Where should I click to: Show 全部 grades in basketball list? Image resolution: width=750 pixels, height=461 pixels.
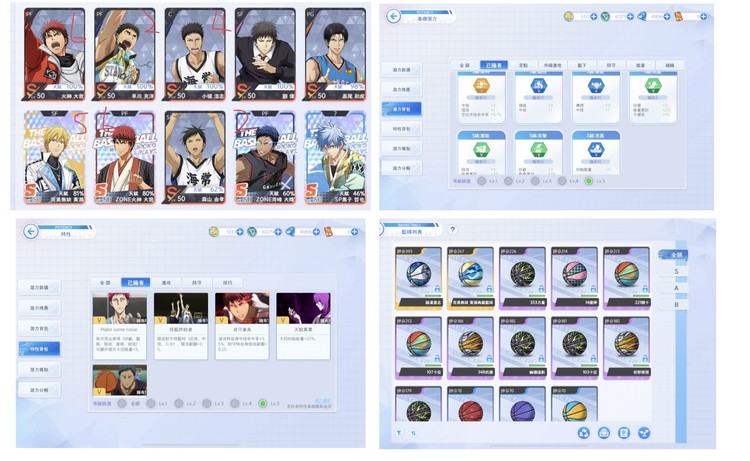coord(674,255)
